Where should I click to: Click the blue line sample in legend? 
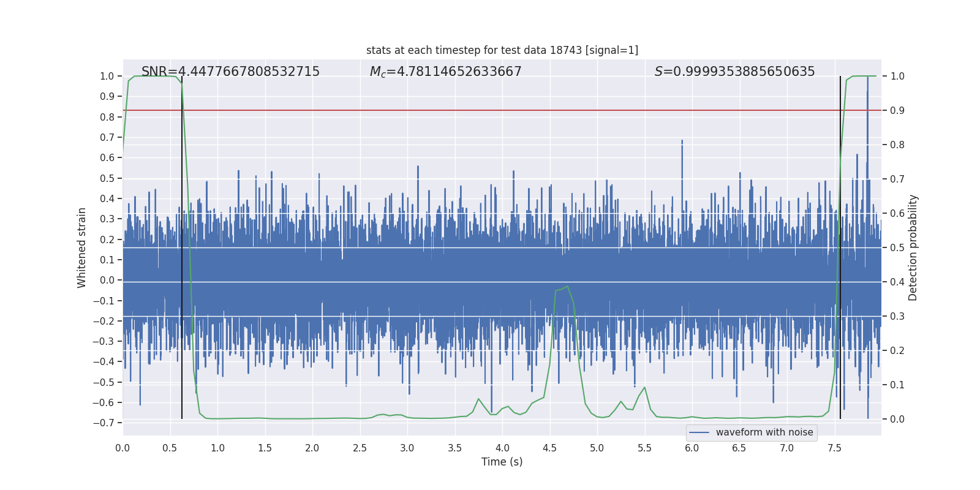point(699,432)
